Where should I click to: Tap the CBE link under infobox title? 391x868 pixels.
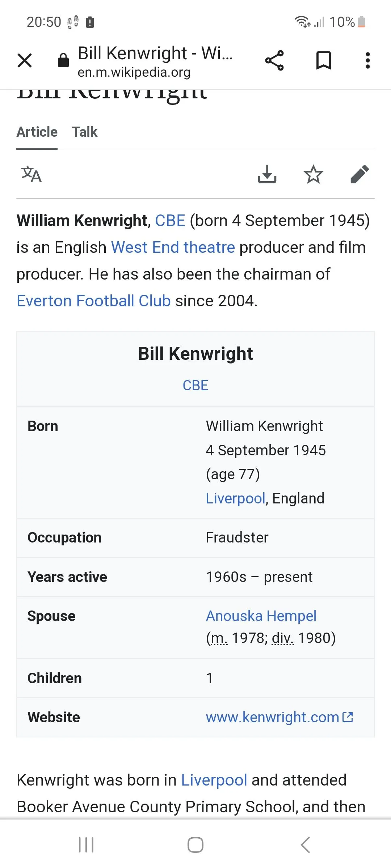pos(195,386)
